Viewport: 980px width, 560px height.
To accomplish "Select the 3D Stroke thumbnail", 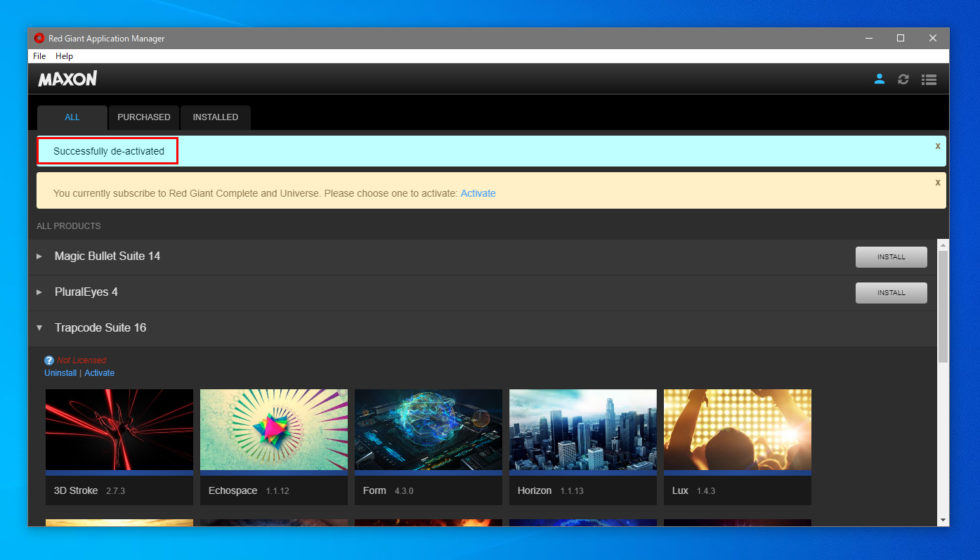I will (x=119, y=429).
